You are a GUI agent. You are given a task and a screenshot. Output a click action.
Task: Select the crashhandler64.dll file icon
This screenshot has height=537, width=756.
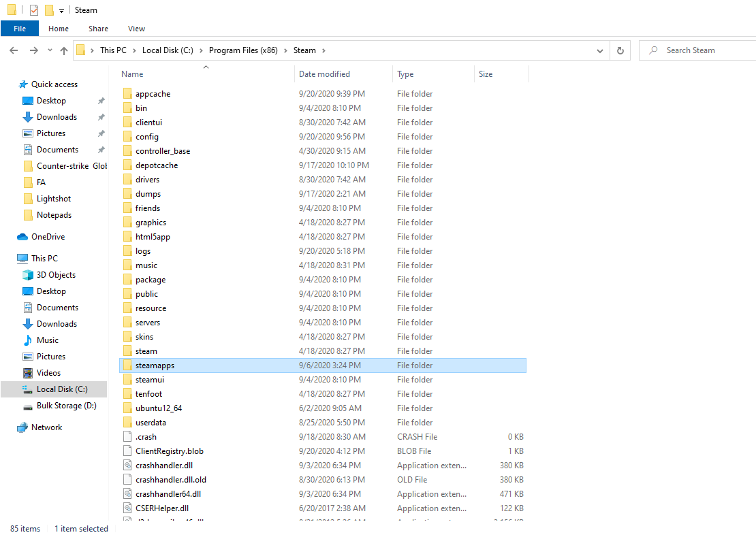pyautogui.click(x=127, y=493)
